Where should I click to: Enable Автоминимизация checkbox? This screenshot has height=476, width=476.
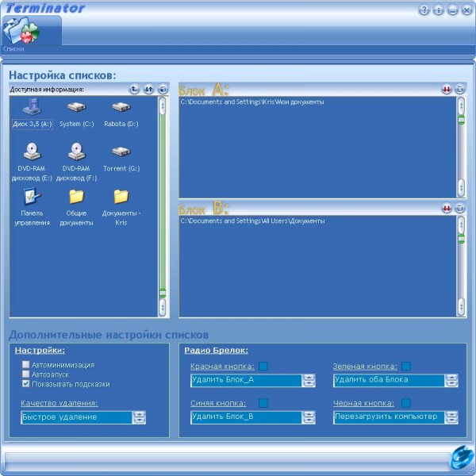click(x=26, y=364)
